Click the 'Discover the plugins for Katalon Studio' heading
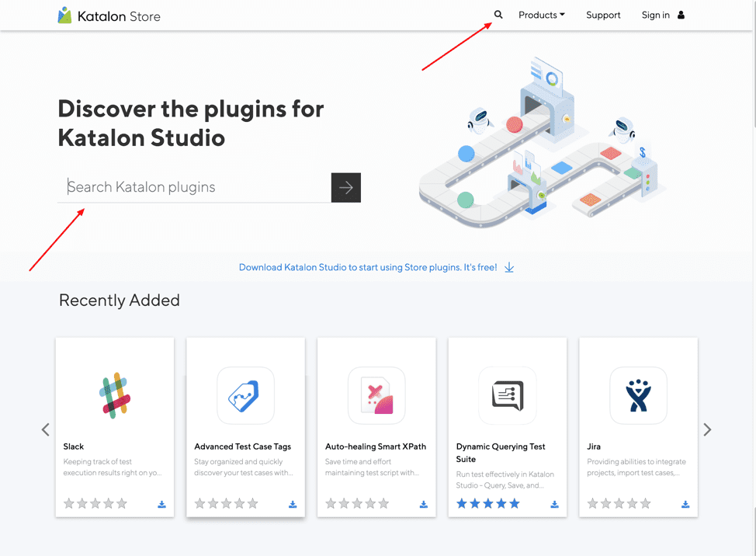The image size is (756, 556). pos(190,123)
